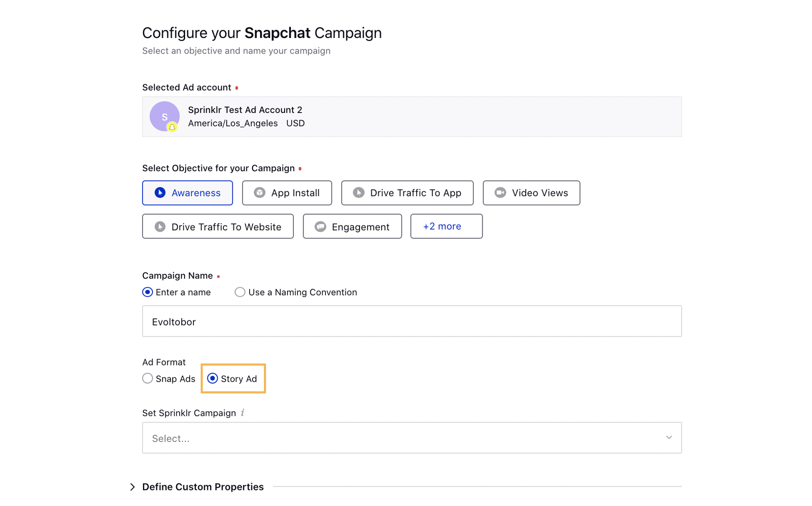Open the Set Sprinklr Campaign selector
Viewport: 812px width, 506px height.
[x=411, y=438]
